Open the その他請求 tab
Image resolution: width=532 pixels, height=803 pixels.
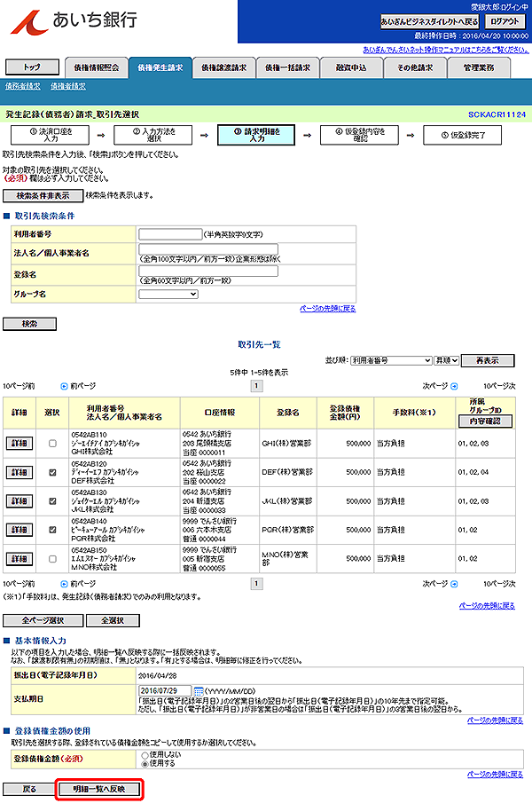(415, 67)
